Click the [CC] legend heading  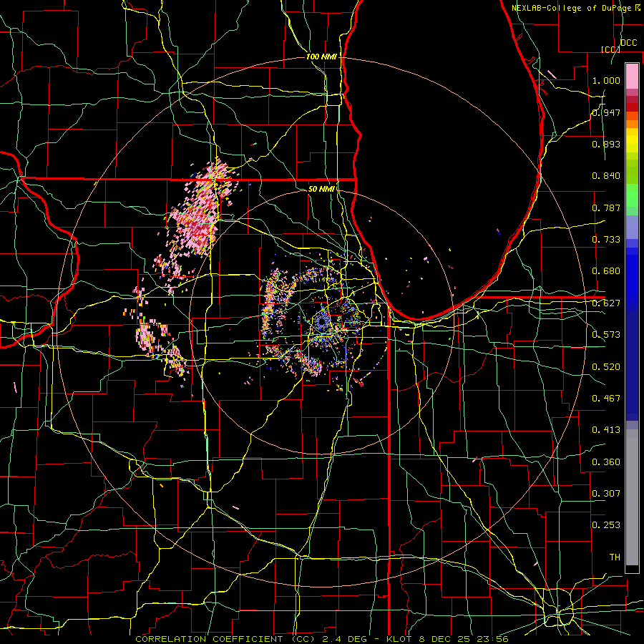[610, 49]
